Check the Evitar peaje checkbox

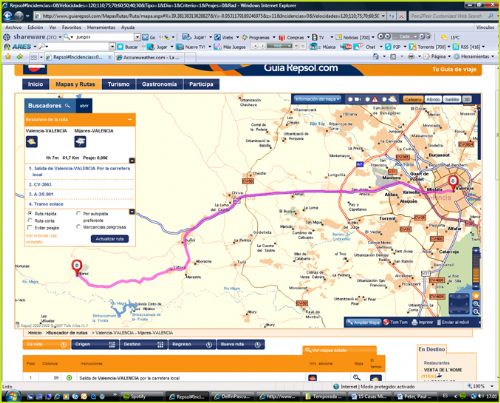pos(30,227)
